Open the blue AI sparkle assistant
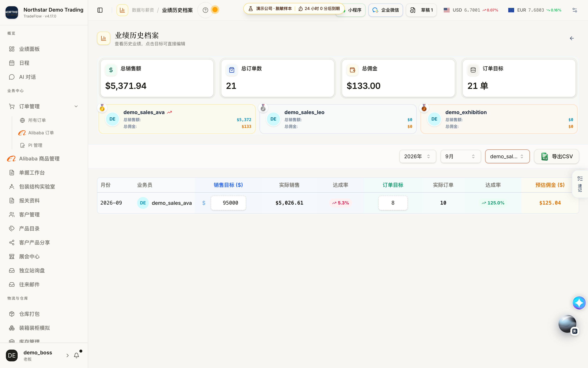Image resolution: width=588 pixels, height=368 pixels. point(579,303)
